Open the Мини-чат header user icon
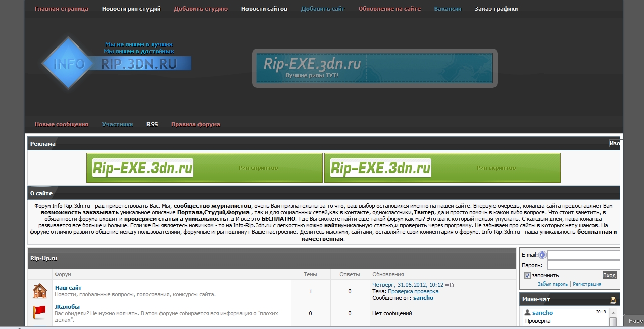The width and height of the screenshot is (644, 329). [613, 300]
